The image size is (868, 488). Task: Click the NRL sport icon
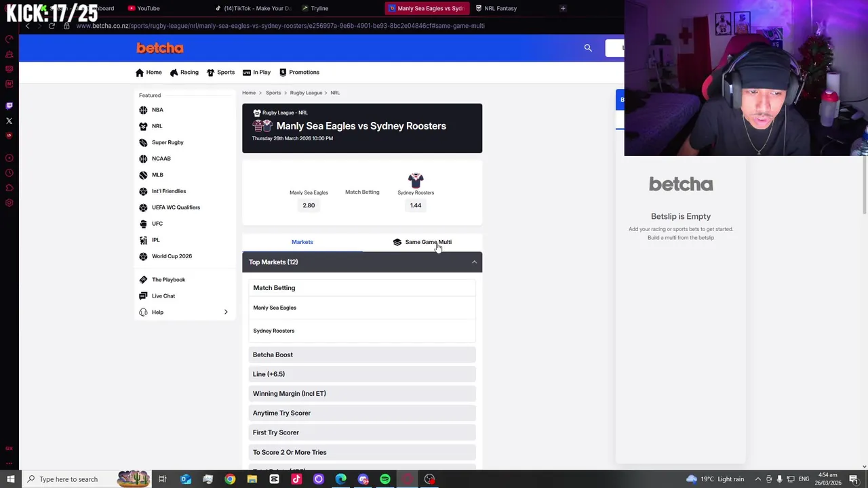[143, 126]
